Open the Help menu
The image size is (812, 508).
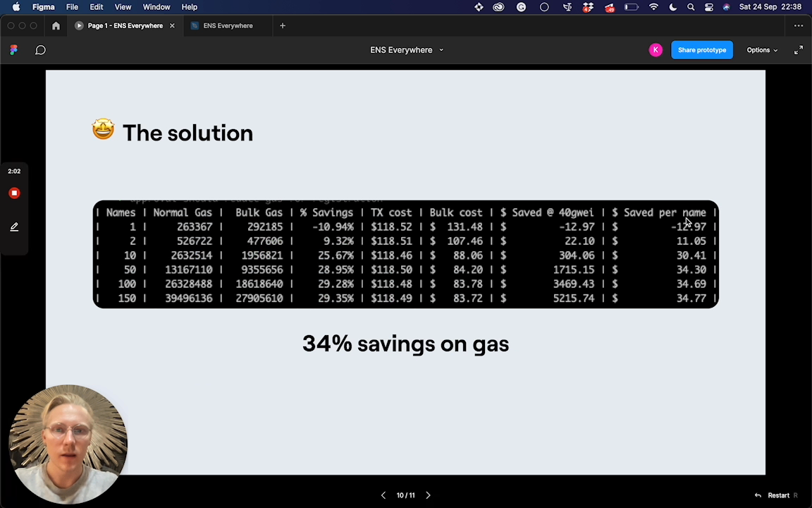click(x=189, y=7)
